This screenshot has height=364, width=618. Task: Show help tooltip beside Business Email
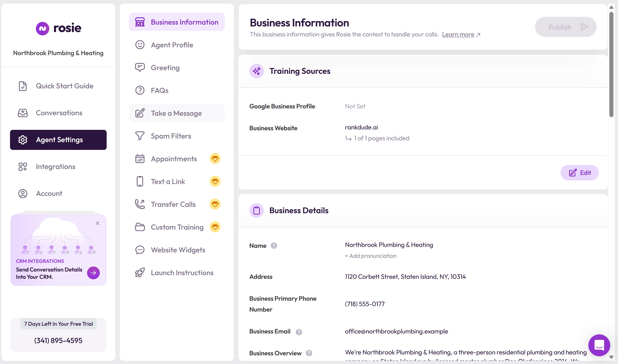299,332
